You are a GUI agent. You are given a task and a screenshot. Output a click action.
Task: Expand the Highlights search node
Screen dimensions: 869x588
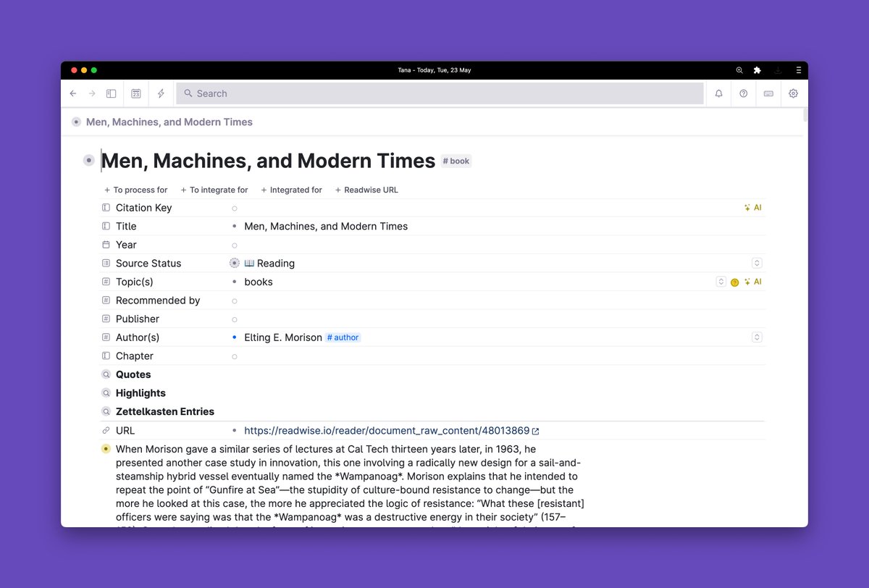pyautogui.click(x=106, y=393)
